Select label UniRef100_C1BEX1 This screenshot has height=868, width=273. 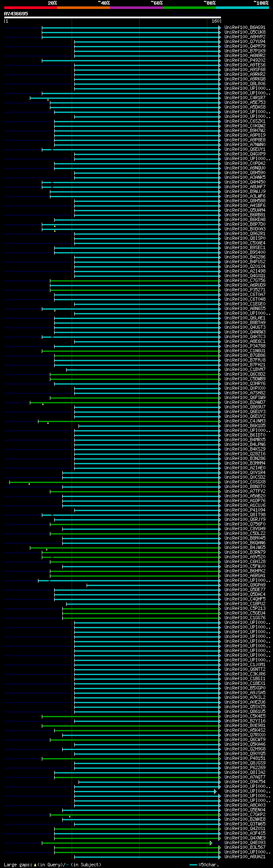point(245,684)
